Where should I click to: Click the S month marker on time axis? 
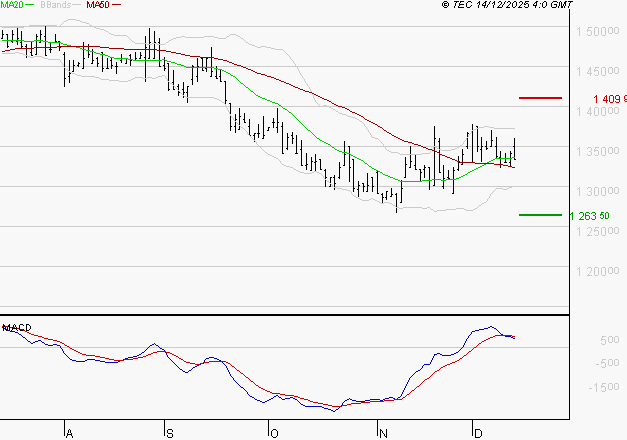tap(170, 434)
